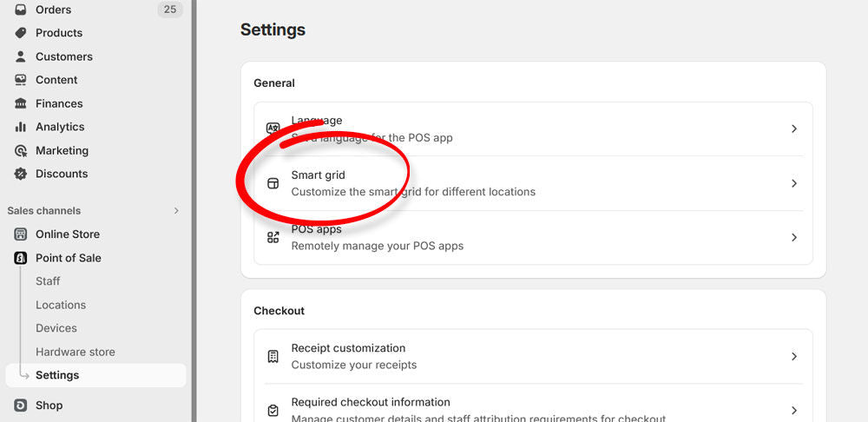Open Required checkout information chevron

pos(794,410)
